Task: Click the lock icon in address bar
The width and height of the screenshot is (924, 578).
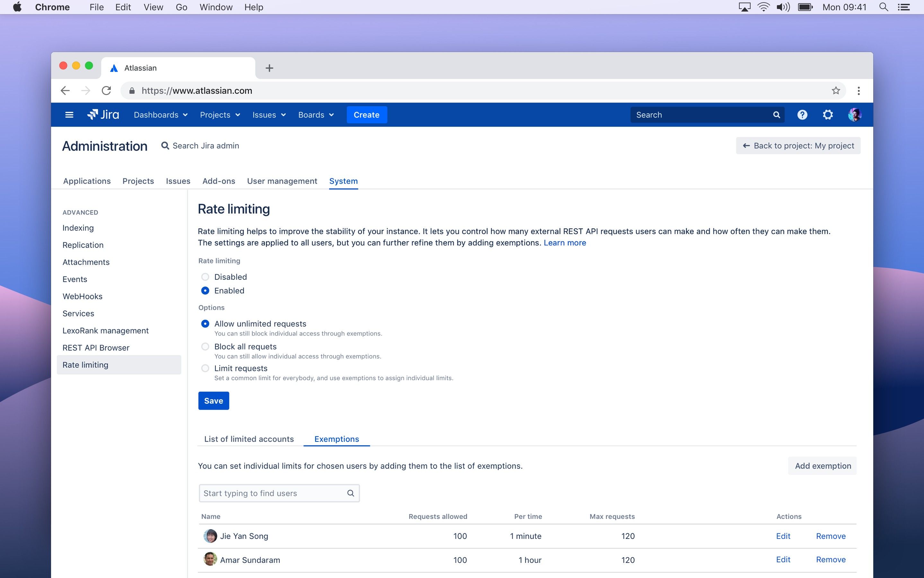Action: (132, 91)
